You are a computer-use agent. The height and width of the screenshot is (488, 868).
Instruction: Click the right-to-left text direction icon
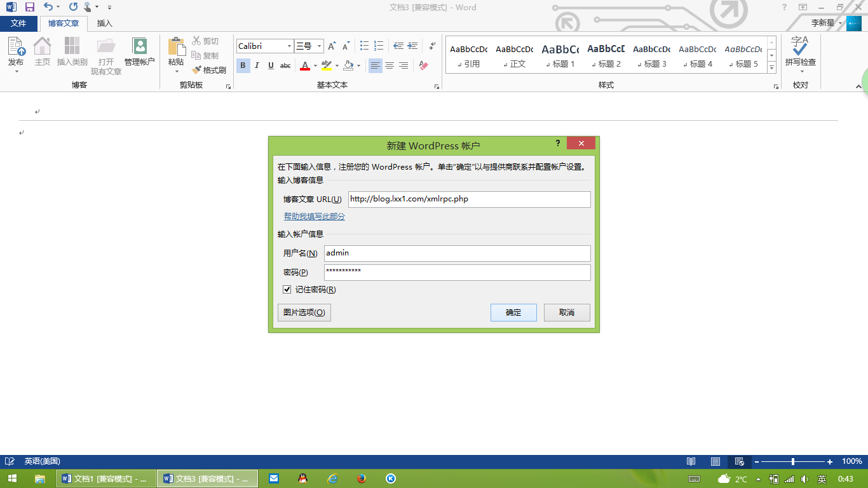pos(432,46)
